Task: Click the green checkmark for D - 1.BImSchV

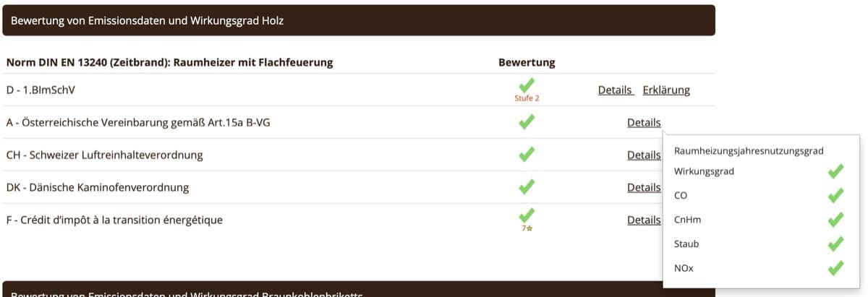Action: [x=527, y=85]
